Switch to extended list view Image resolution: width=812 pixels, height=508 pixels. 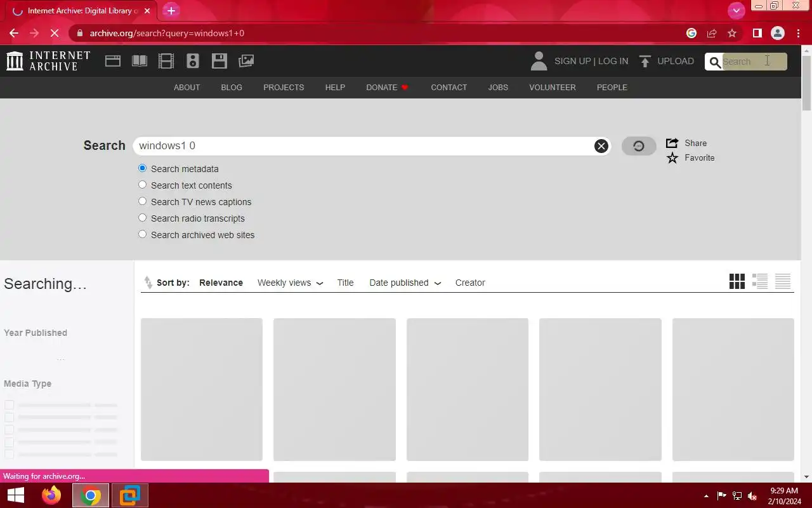pyautogui.click(x=760, y=281)
